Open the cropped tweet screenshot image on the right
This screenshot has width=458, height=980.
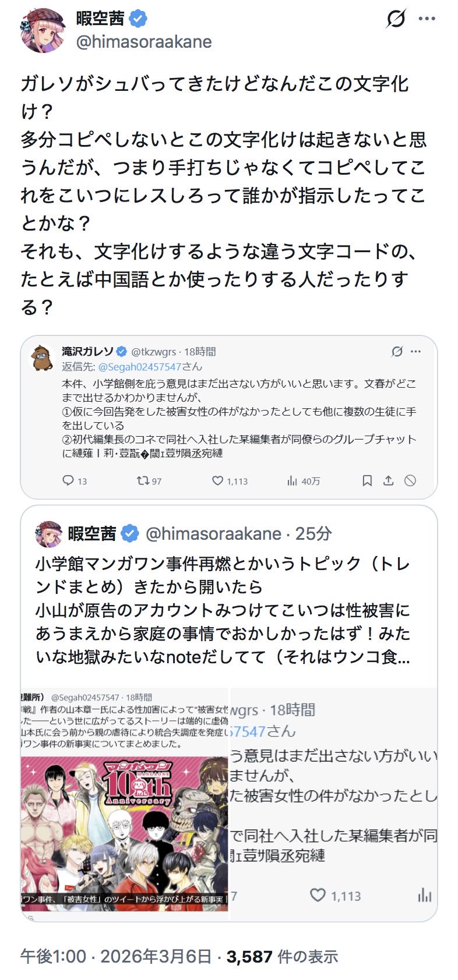click(333, 804)
